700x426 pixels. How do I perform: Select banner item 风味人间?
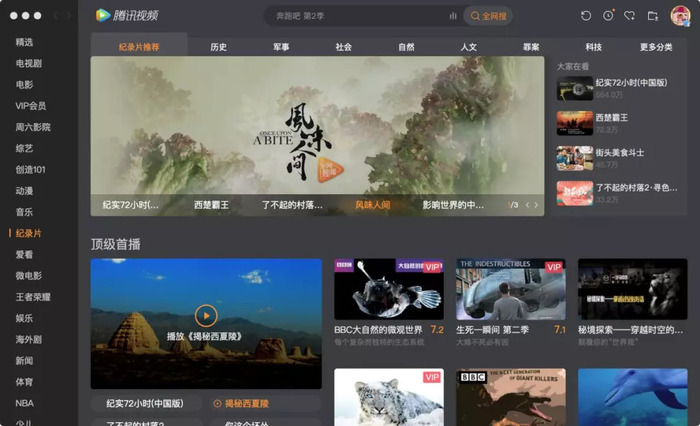coord(373,205)
